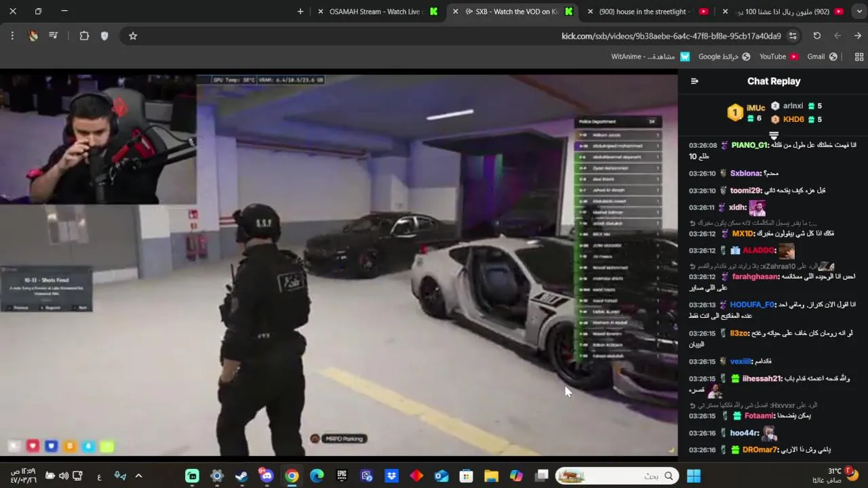Select Sxblona username in chat

point(746,174)
